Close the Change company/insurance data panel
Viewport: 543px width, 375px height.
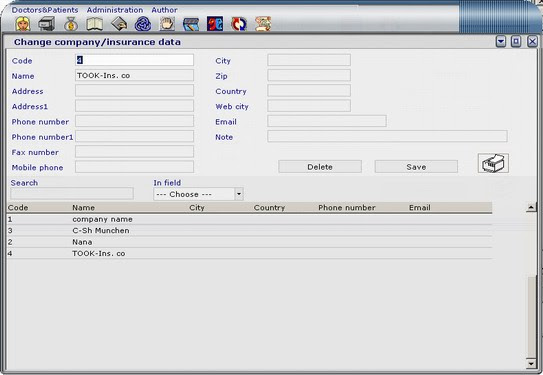pyautogui.click(x=532, y=42)
